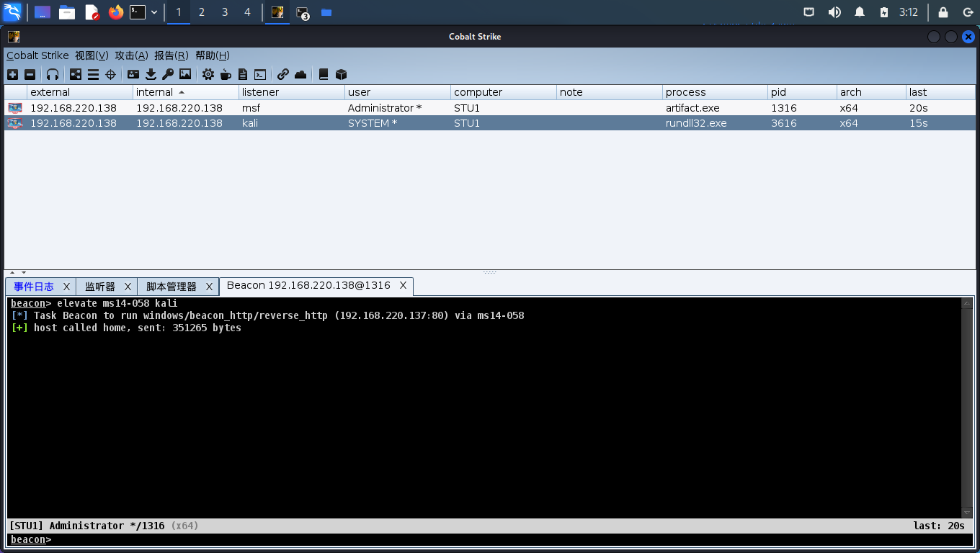This screenshot has height=553, width=980.
Task: Launch Firefox from the top panel
Action: click(x=115, y=12)
